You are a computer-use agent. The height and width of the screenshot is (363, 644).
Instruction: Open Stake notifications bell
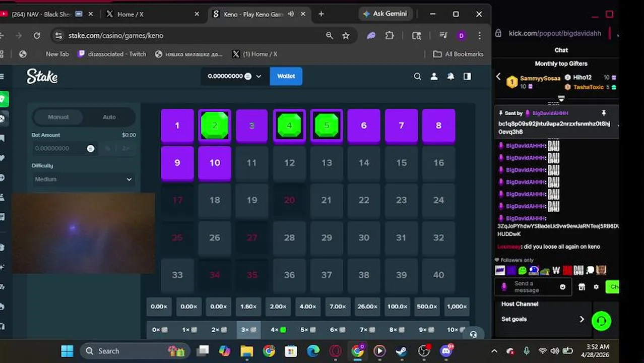click(450, 76)
